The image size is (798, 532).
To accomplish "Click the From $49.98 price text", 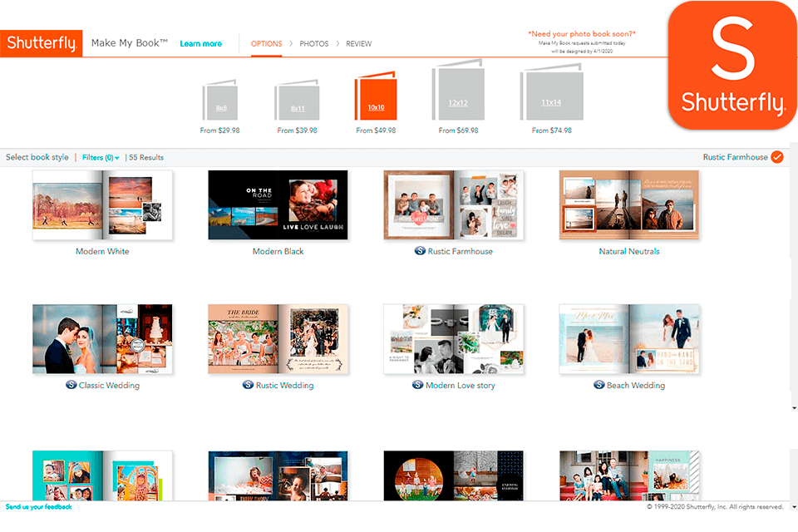I will click(x=376, y=131).
